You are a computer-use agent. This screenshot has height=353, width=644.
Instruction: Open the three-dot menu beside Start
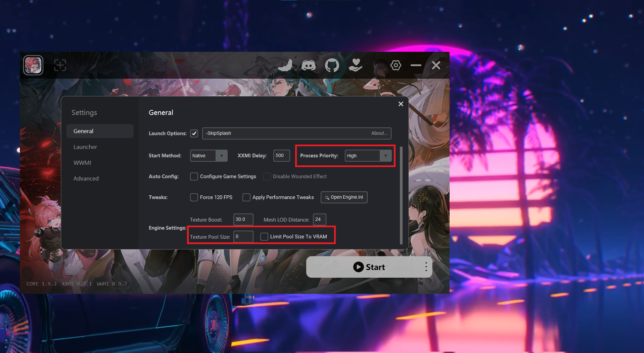[426, 267]
